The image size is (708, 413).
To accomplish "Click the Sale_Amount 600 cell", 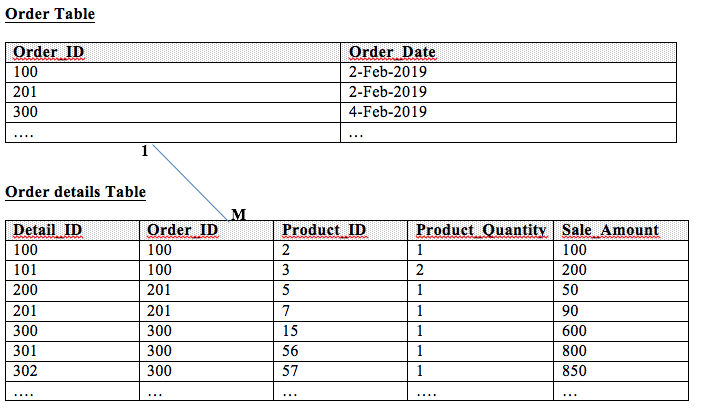I will (x=575, y=330).
